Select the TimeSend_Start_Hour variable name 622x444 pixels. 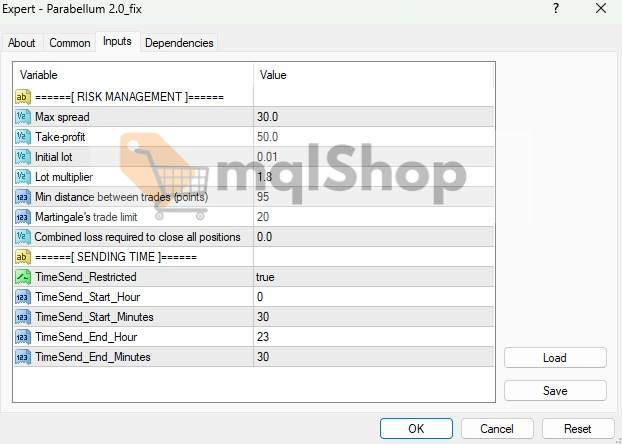click(x=88, y=297)
